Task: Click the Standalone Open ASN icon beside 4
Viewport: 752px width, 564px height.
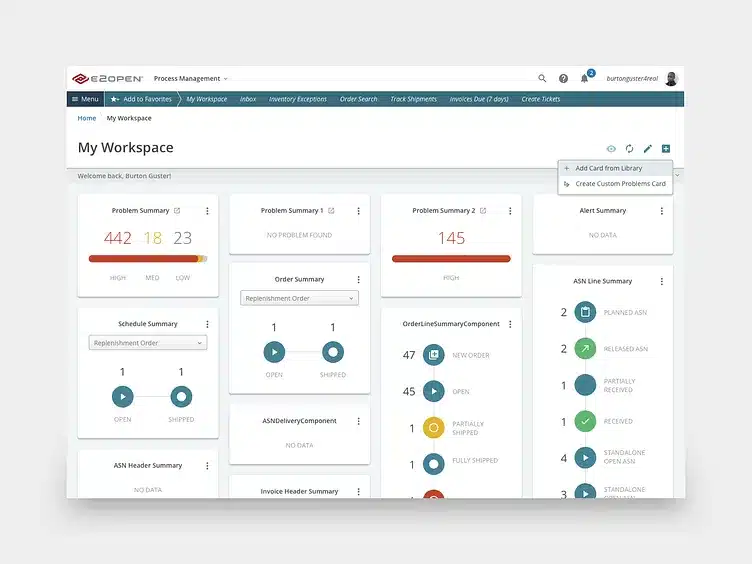Action: (585, 458)
